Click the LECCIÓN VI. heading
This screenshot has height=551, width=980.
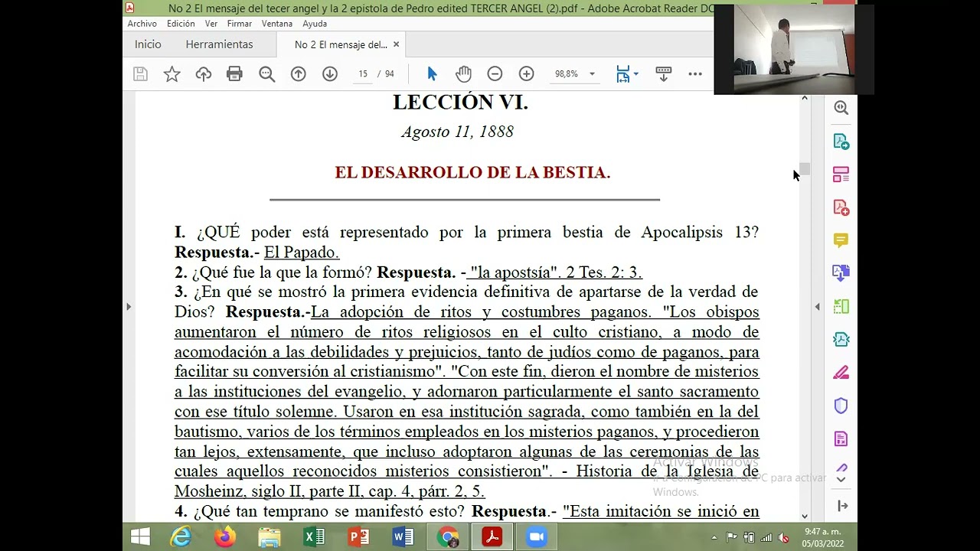461,103
